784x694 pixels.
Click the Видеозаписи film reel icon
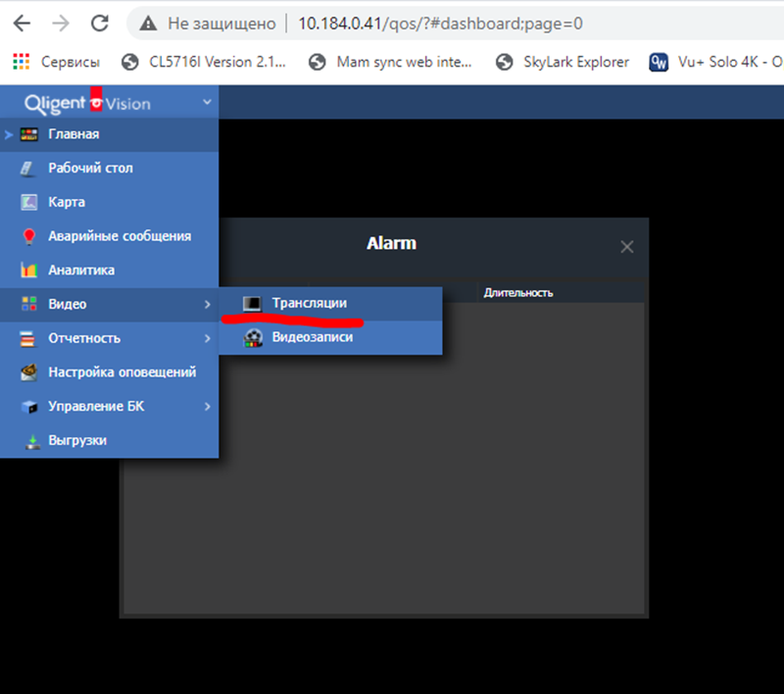point(253,338)
